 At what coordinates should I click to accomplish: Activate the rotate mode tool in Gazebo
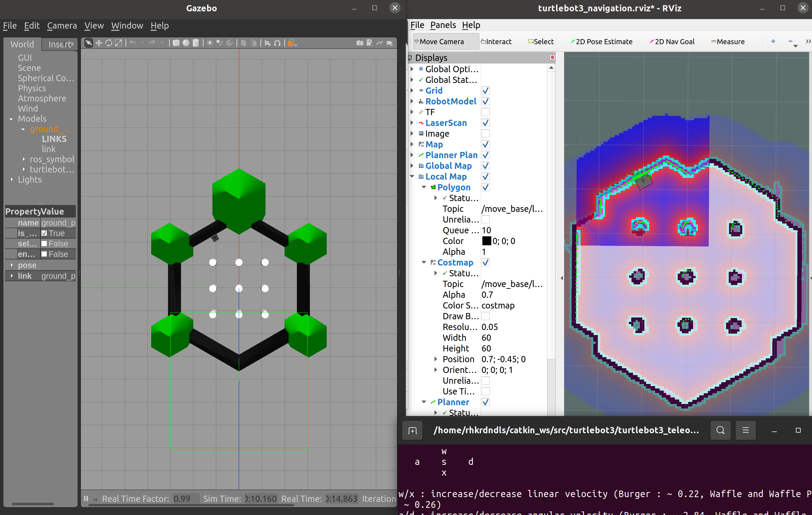click(x=109, y=43)
